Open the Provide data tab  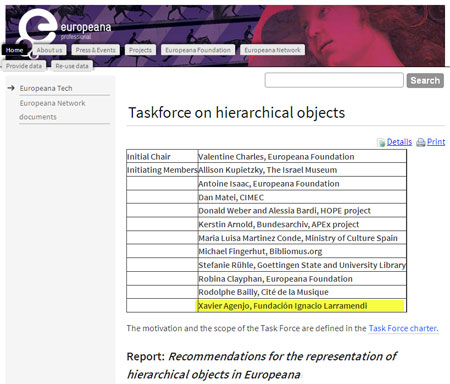point(24,66)
